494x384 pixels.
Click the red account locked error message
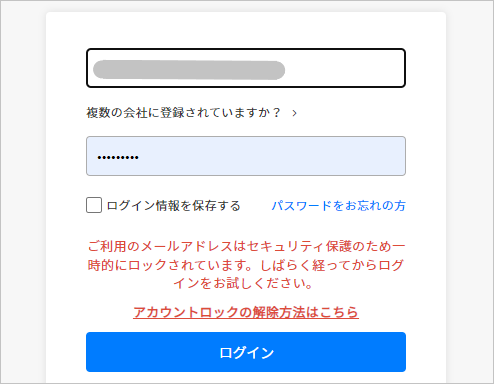(246, 265)
